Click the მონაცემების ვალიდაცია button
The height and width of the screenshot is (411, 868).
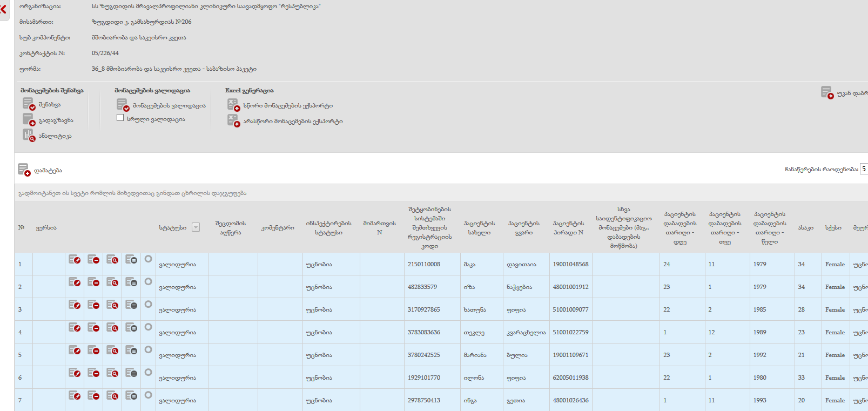[x=123, y=105]
